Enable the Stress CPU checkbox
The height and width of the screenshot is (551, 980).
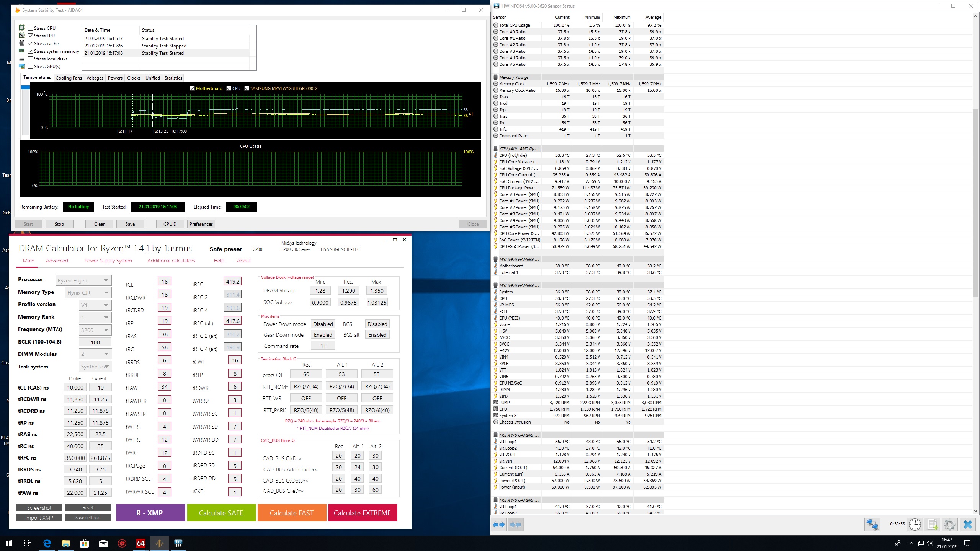[31, 28]
